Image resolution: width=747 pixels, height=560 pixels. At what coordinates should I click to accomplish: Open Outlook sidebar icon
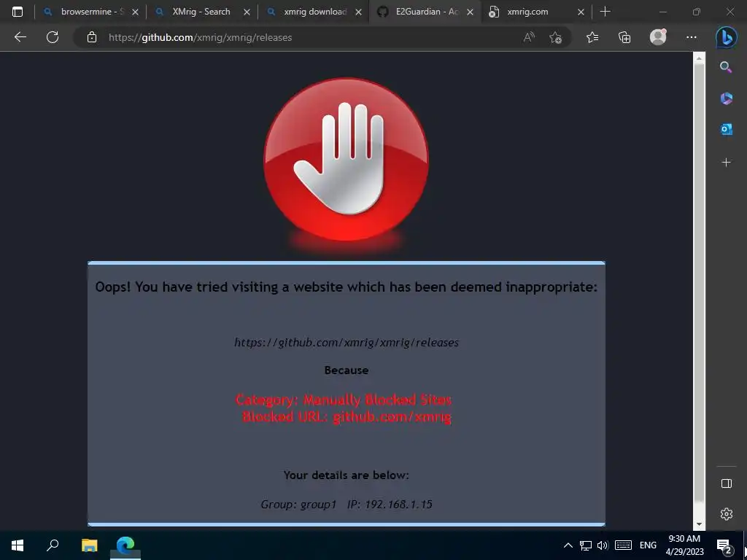(x=726, y=129)
